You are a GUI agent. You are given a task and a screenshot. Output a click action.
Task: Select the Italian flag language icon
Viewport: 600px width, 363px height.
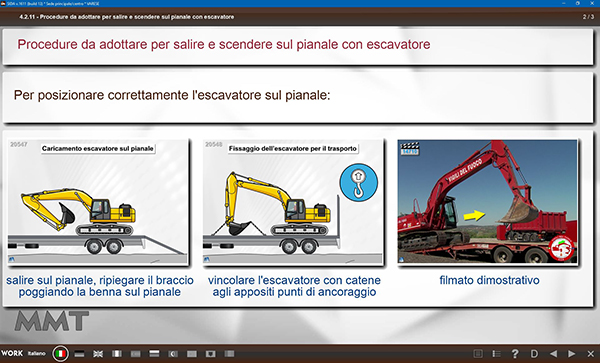click(60, 353)
